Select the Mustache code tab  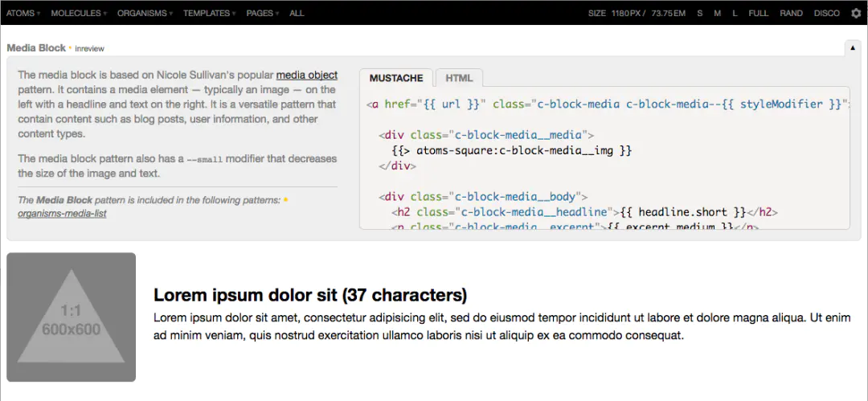pos(396,78)
